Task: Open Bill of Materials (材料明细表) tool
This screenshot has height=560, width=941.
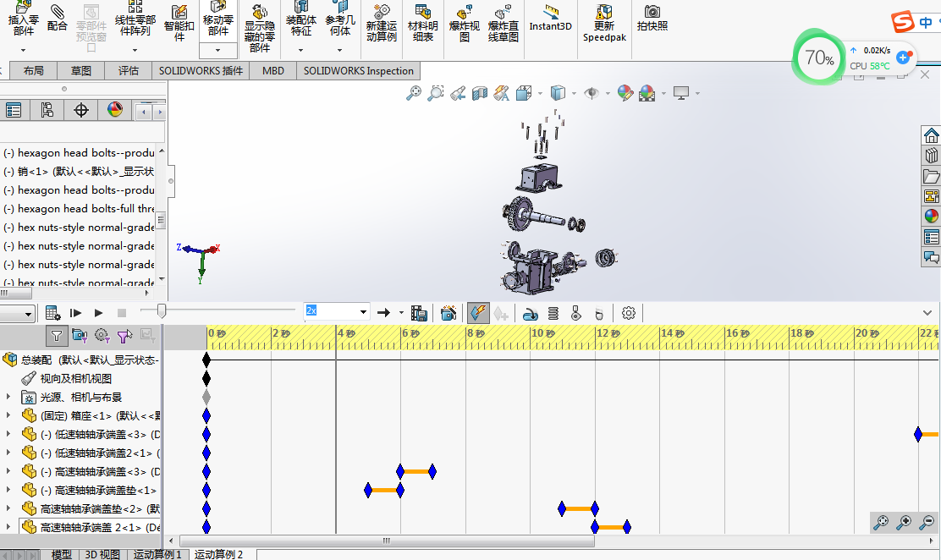Action: (422, 24)
